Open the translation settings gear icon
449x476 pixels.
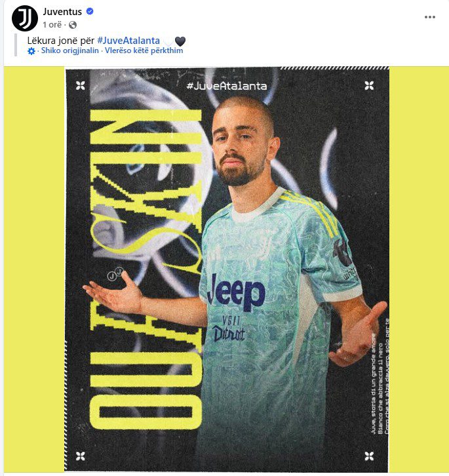tap(31, 51)
